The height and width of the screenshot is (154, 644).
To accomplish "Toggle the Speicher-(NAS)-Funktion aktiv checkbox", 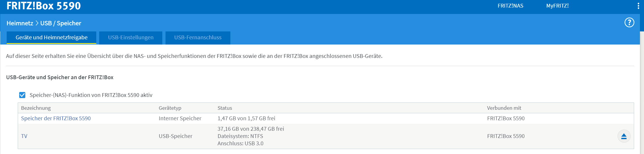I will coord(22,95).
